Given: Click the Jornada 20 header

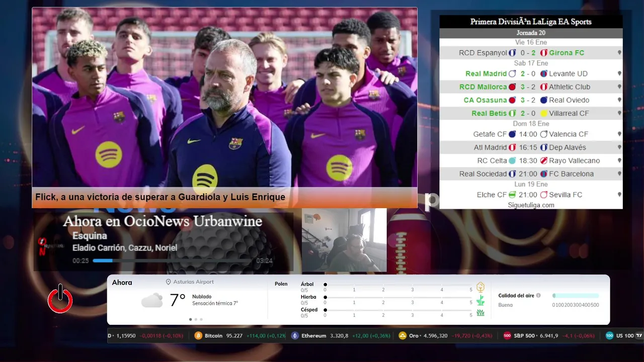Looking at the screenshot, I should (x=531, y=33).
